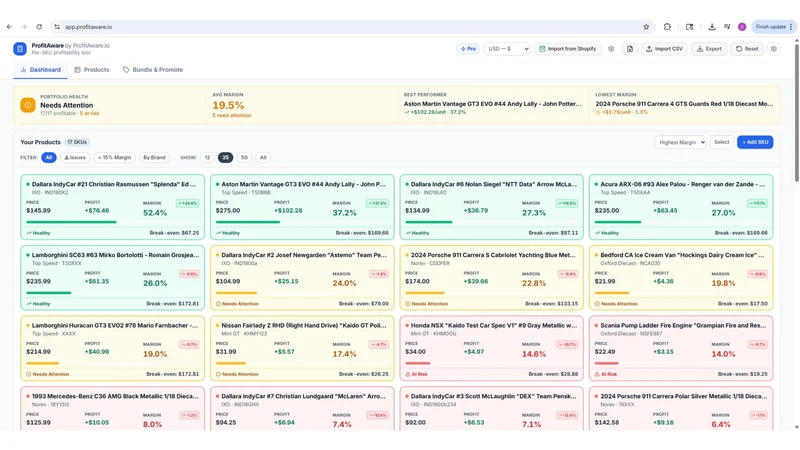Export the product data

709,49
